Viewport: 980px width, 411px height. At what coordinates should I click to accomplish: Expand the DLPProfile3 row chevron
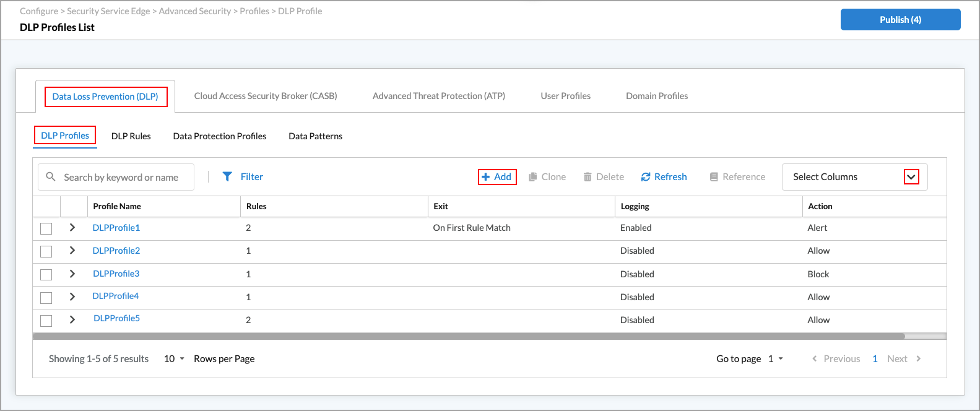[x=72, y=274]
